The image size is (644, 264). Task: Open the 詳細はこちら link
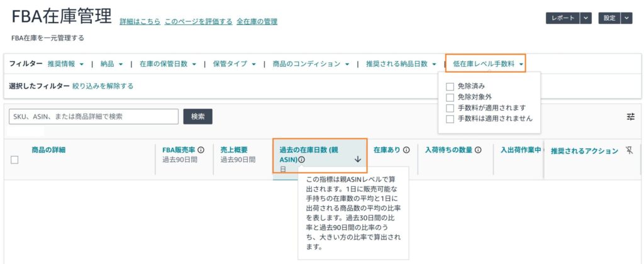(x=140, y=22)
